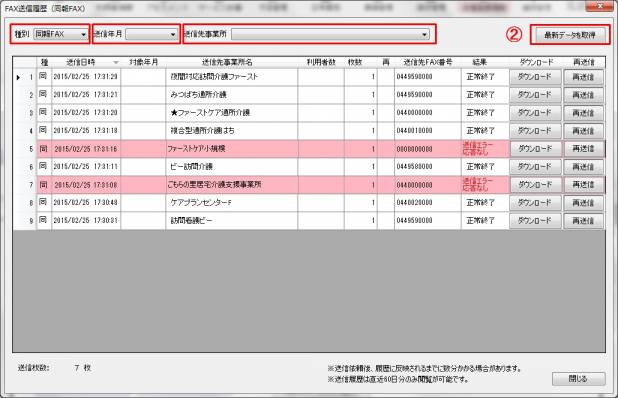This screenshot has width=618, height=398.
Task: Select the row cell みつばち通所介護
Action: coord(232,95)
